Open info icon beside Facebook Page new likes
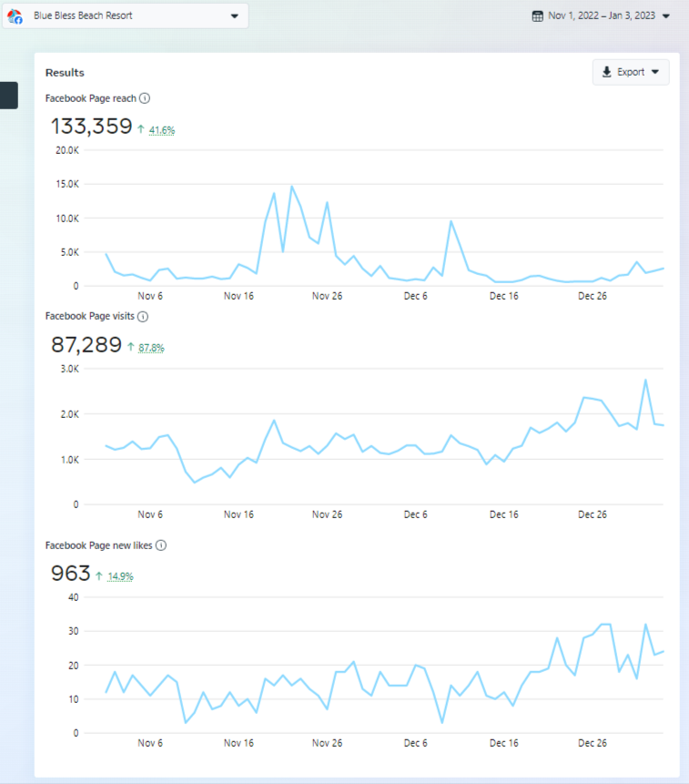This screenshot has height=784, width=689. coord(161,545)
